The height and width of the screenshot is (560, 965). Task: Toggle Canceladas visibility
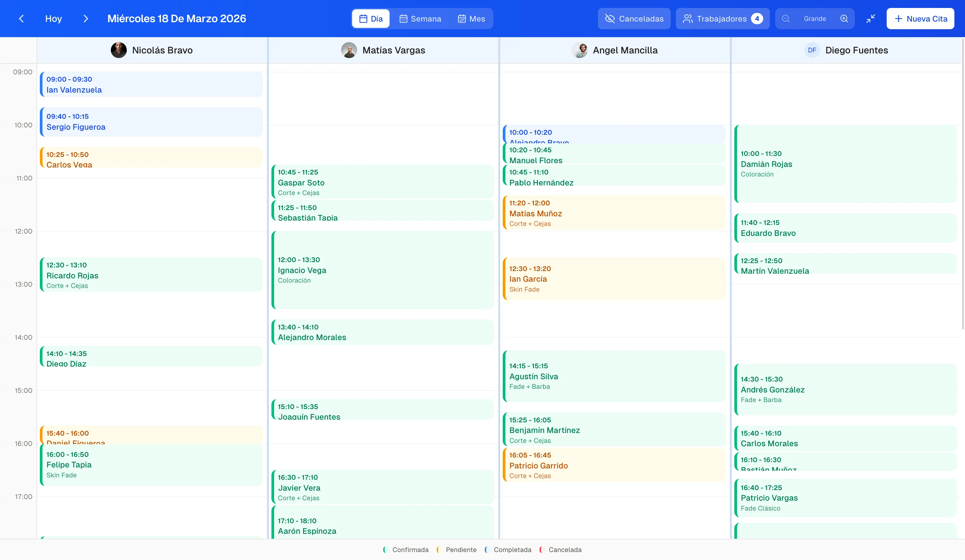pyautogui.click(x=634, y=19)
